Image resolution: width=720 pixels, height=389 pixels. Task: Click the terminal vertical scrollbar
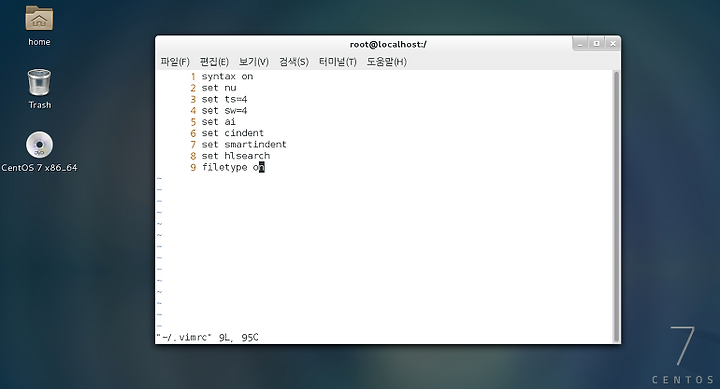click(616, 207)
